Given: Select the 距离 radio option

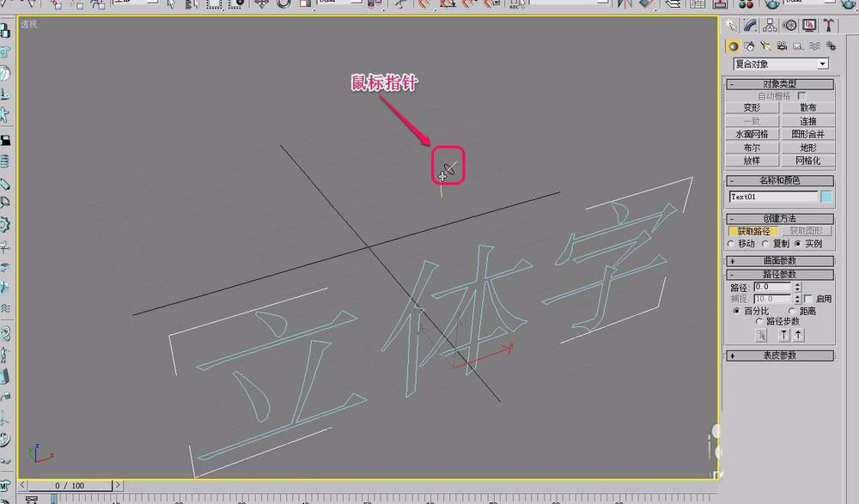Looking at the screenshot, I should (x=791, y=311).
